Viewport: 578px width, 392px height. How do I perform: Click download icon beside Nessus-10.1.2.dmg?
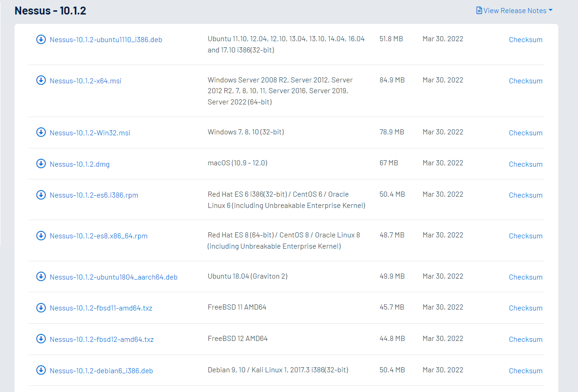pyautogui.click(x=41, y=163)
